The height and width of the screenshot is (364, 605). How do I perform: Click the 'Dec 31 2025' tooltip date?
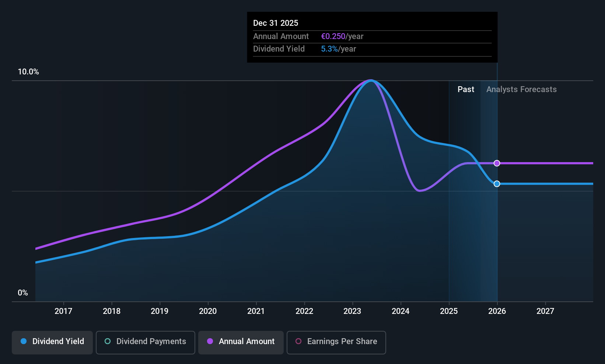tap(276, 23)
